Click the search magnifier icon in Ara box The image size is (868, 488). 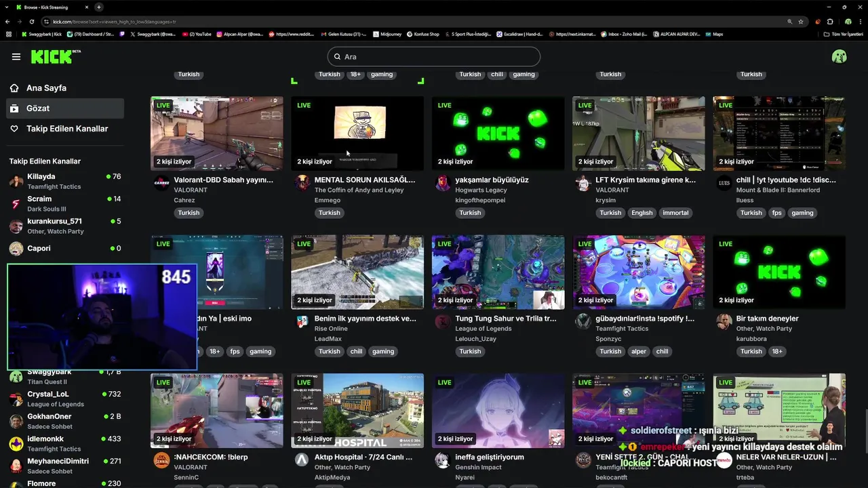coord(337,57)
